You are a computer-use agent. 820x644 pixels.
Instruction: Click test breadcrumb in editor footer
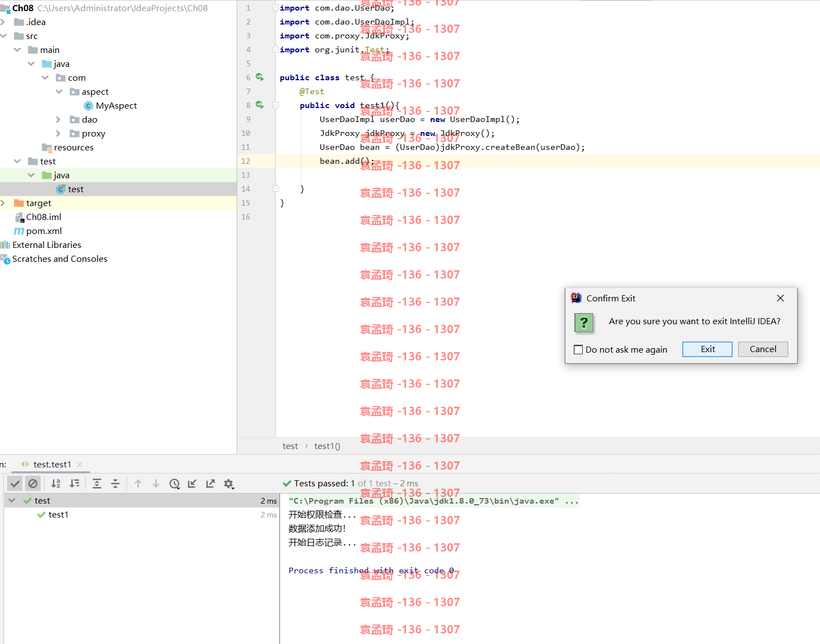coord(290,446)
